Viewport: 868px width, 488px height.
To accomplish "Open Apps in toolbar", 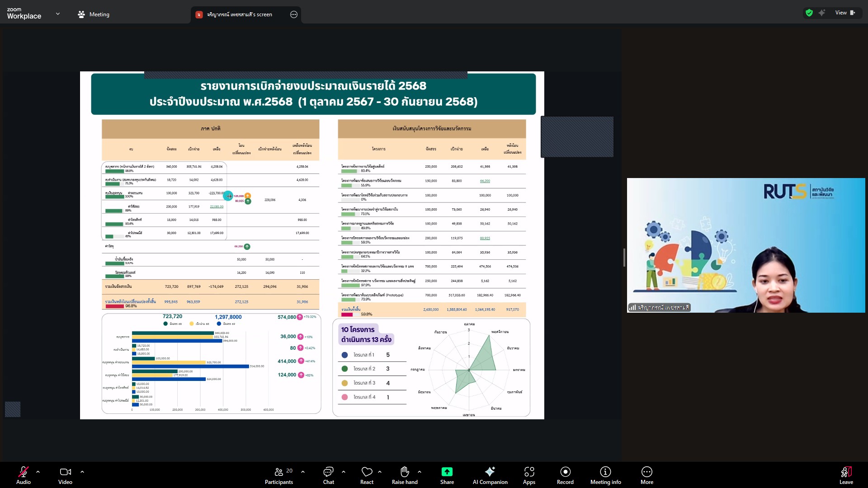I will tap(529, 475).
